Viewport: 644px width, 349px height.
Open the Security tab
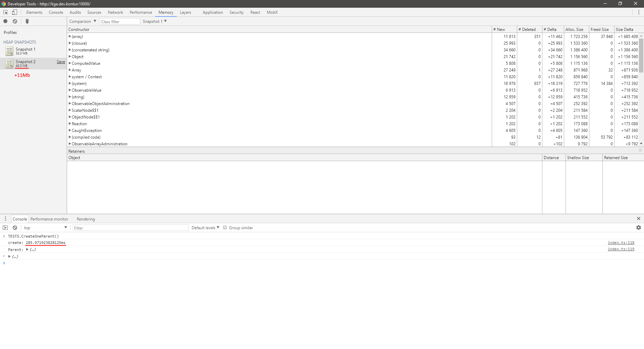236,12
